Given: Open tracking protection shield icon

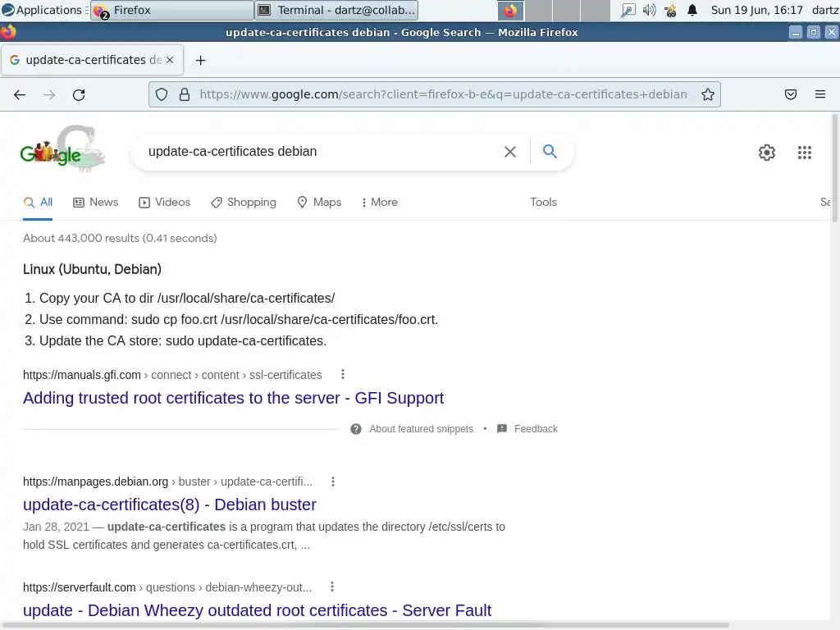Looking at the screenshot, I should pos(162,95).
